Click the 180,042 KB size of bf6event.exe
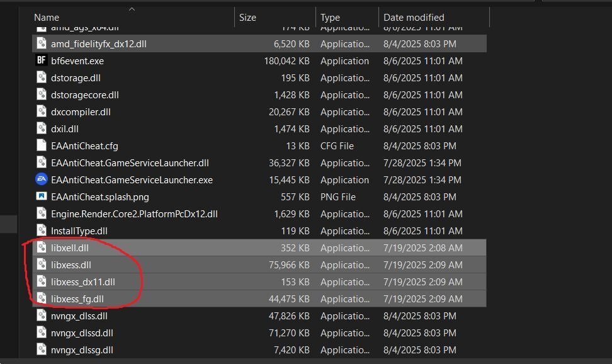This screenshot has height=364, width=612. point(287,61)
